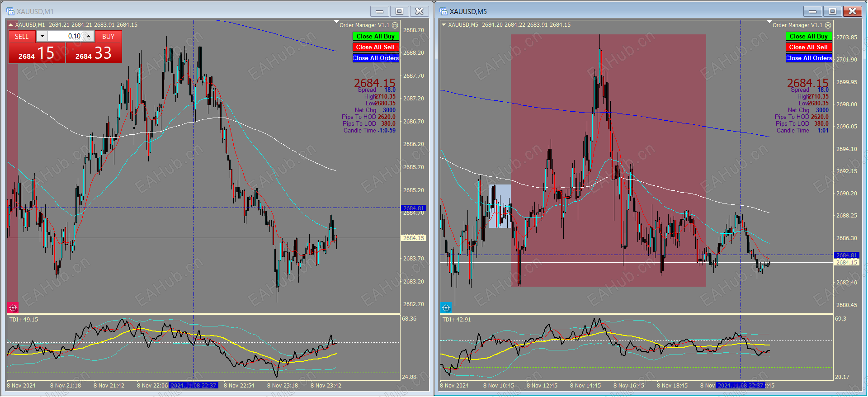The image size is (868, 397).
Task: Click the sell price tile 2684 15
Action: click(x=37, y=52)
